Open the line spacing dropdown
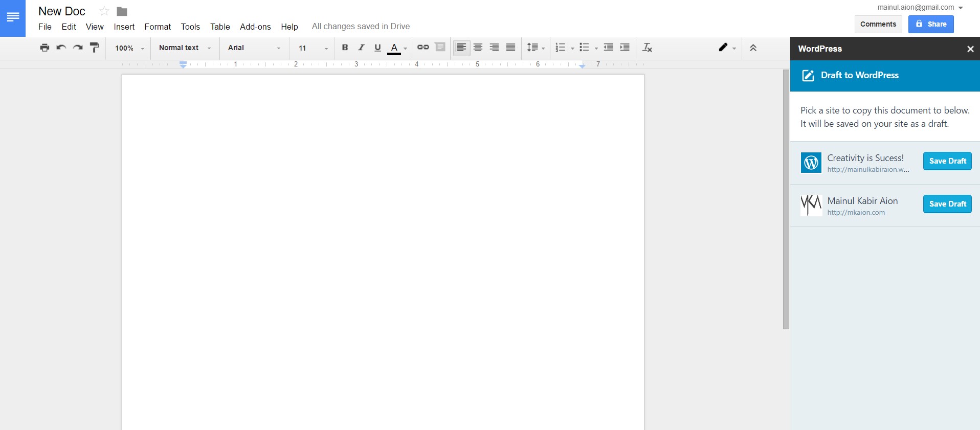980x430 pixels. (x=536, y=48)
